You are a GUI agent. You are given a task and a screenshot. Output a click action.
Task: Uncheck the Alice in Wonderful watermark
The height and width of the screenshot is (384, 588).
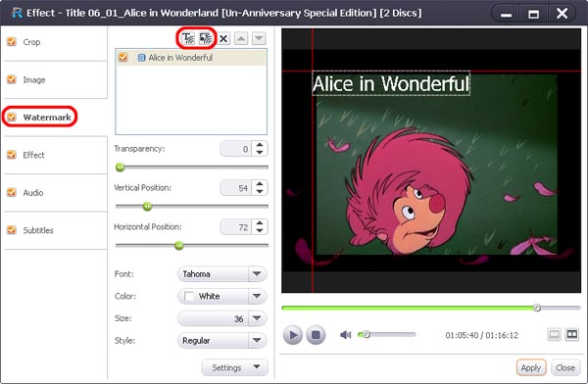coord(122,58)
